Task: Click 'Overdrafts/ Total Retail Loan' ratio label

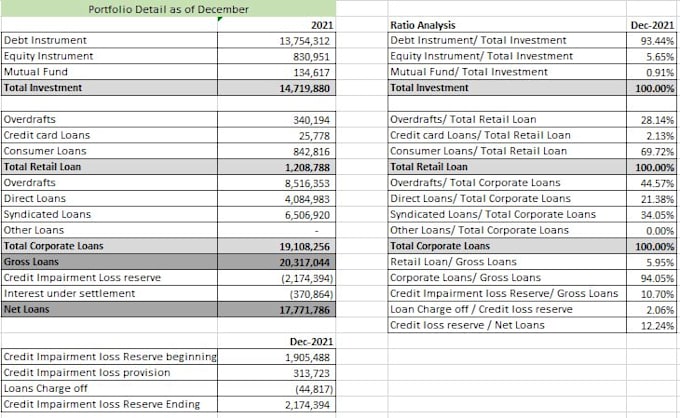Action: 507,119
